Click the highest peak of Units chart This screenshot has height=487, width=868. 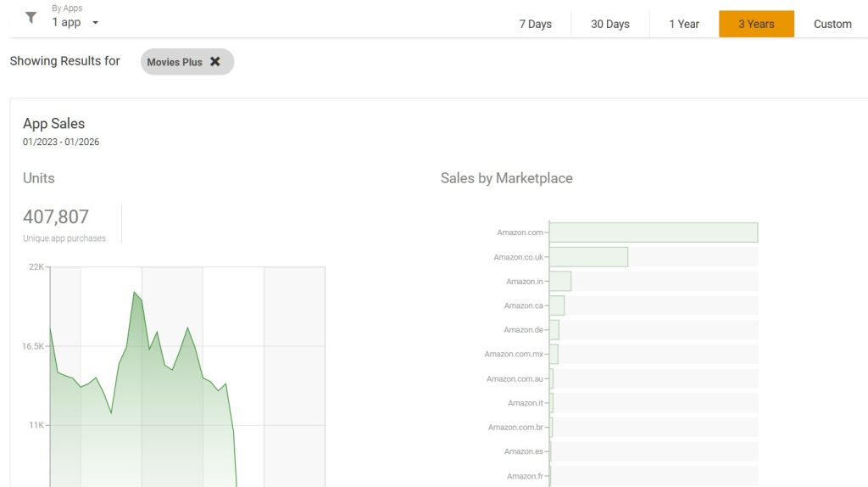tap(134, 292)
